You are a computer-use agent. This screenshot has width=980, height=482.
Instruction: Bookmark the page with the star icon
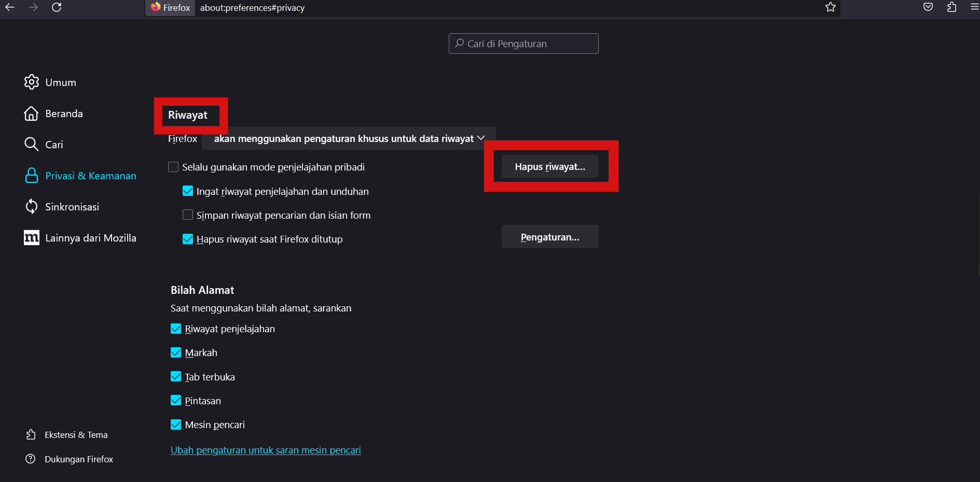[x=830, y=8]
